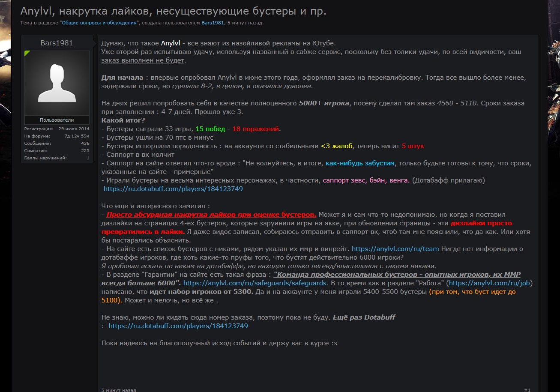Open the anylvl.com safeguards link
Screen dimensions: 560x392
click(x=255, y=283)
